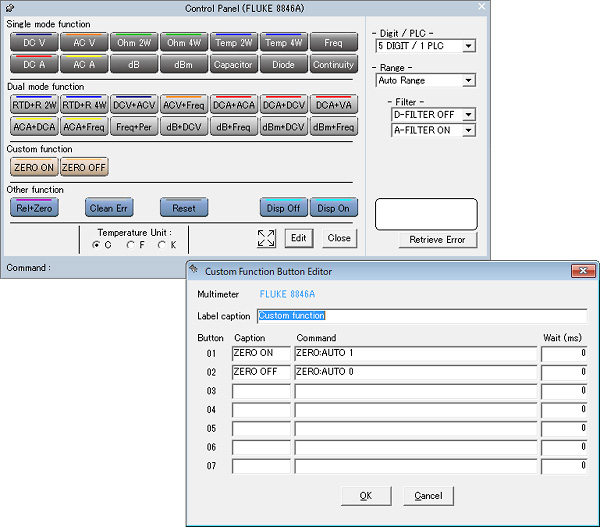Viewport: 600px width, 527px height.
Task: Expand the Auto Range dropdown
Action: coord(469,80)
